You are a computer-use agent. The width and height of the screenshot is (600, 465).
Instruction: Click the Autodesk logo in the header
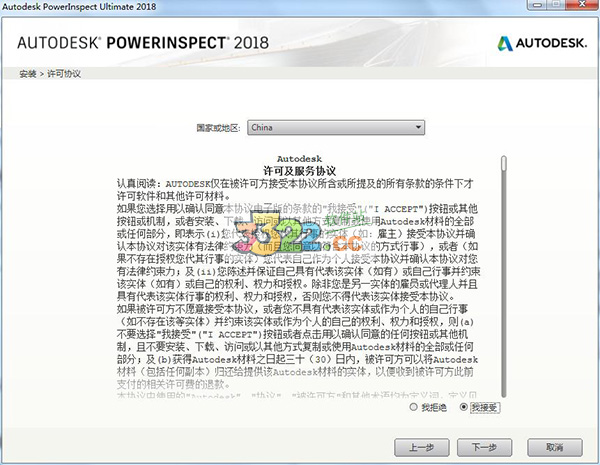pyautogui.click(x=542, y=43)
